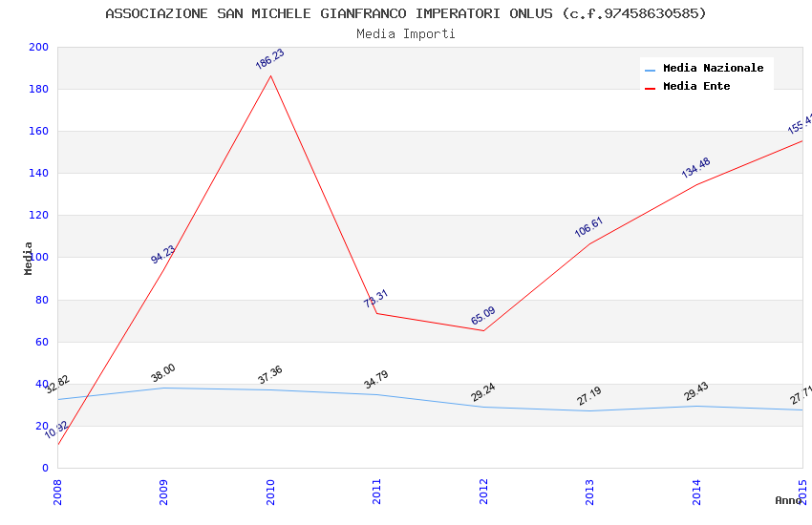Click the blue Media Nazionale legend swatch
This screenshot has width=812, height=525.
650,70
